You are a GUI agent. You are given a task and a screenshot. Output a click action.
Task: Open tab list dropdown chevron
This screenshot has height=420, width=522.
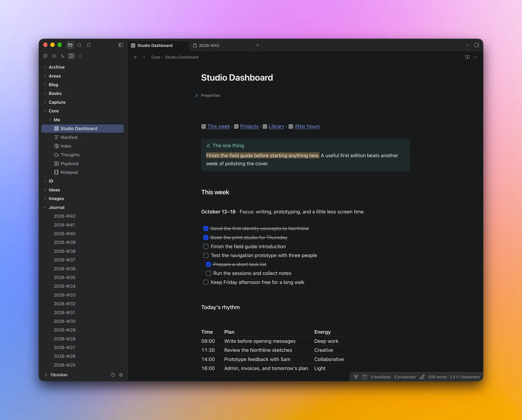[467, 45]
